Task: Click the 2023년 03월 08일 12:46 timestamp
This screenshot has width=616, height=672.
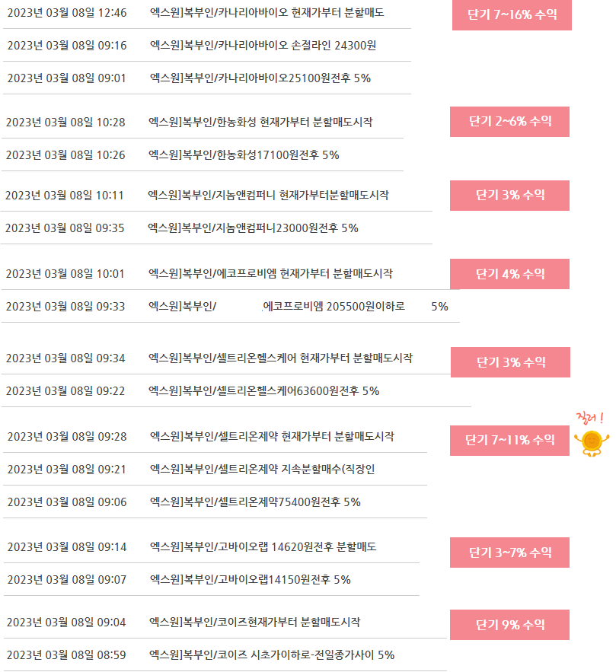Action: pos(67,13)
